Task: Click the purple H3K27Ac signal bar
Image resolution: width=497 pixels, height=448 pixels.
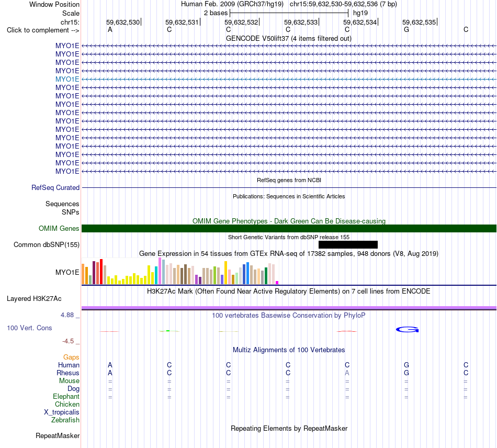Action: click(289, 308)
